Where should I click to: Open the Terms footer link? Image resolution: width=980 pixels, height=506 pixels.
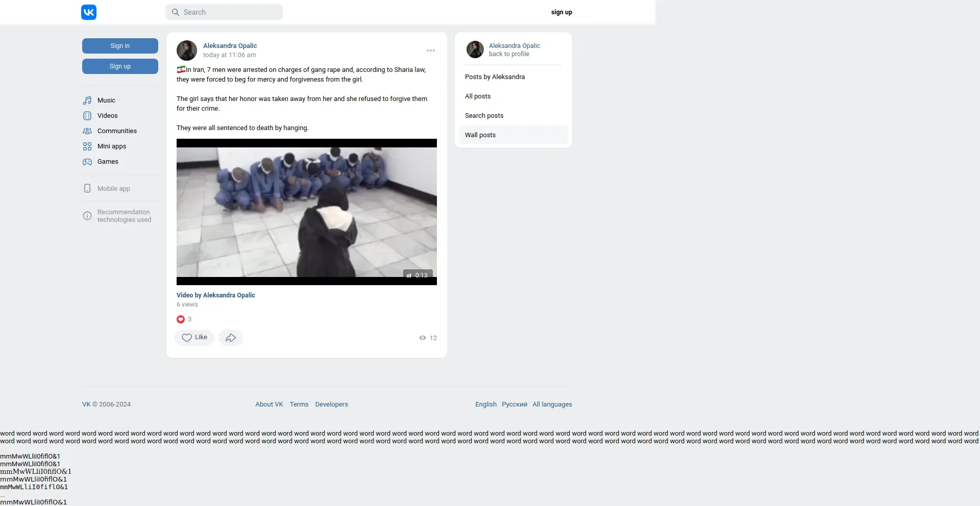[x=299, y=404]
